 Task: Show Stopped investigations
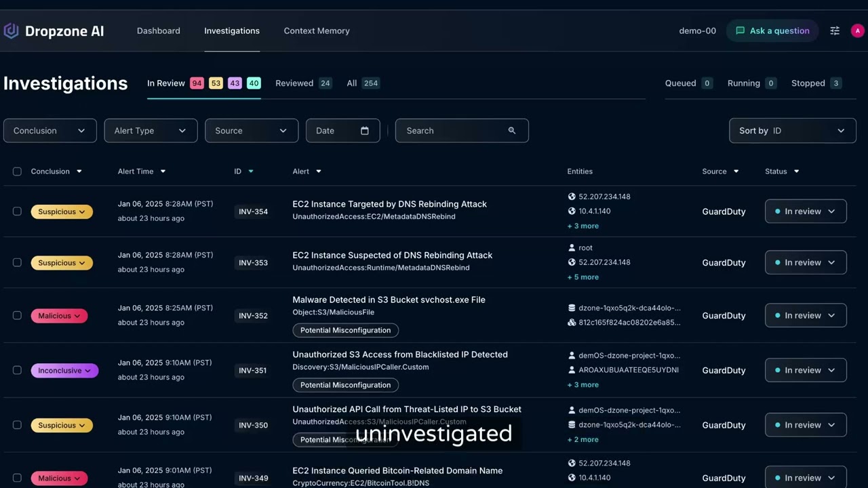(816, 83)
